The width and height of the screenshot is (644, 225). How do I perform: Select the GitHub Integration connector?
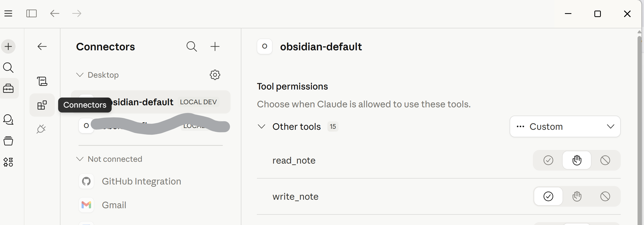coord(141,181)
